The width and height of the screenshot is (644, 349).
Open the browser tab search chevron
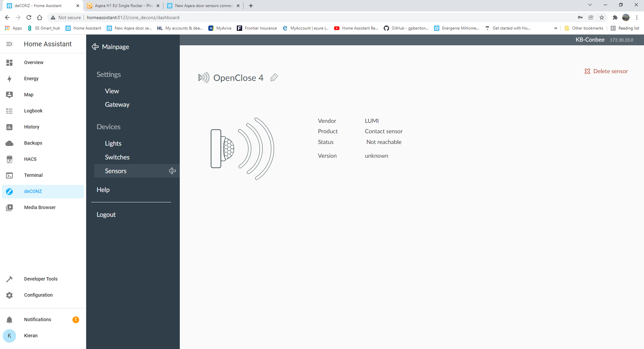tap(590, 5)
